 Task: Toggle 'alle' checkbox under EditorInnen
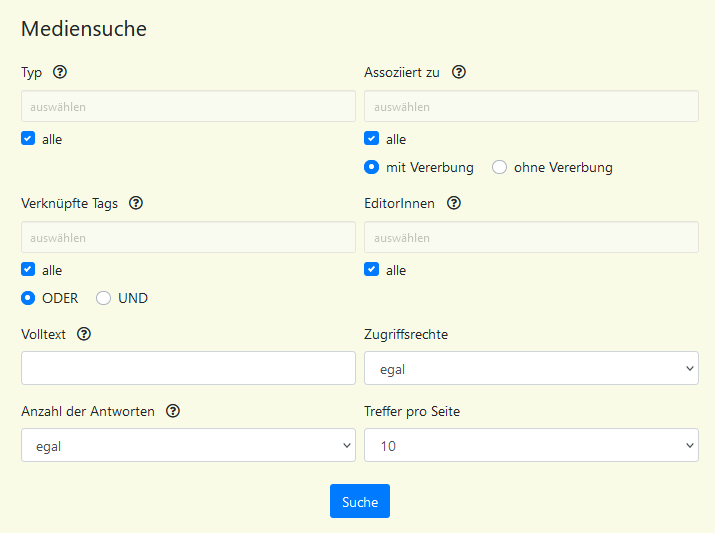(x=372, y=270)
